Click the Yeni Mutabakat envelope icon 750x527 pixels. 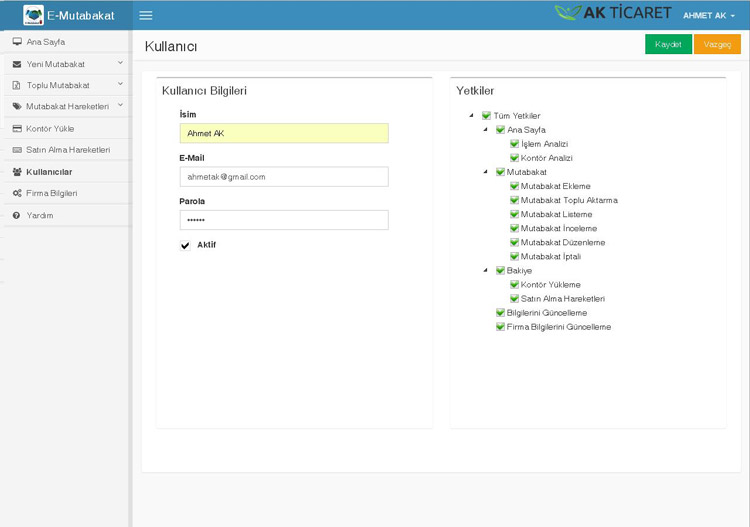pos(17,64)
